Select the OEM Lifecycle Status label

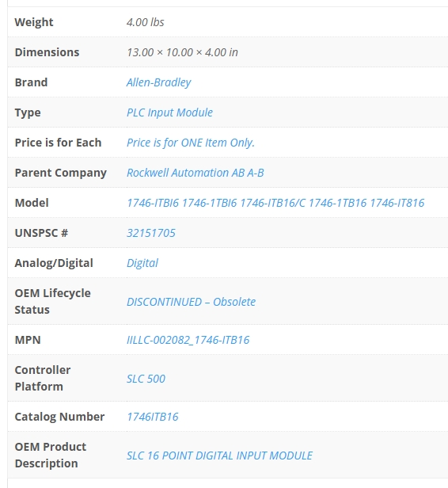click(52, 302)
